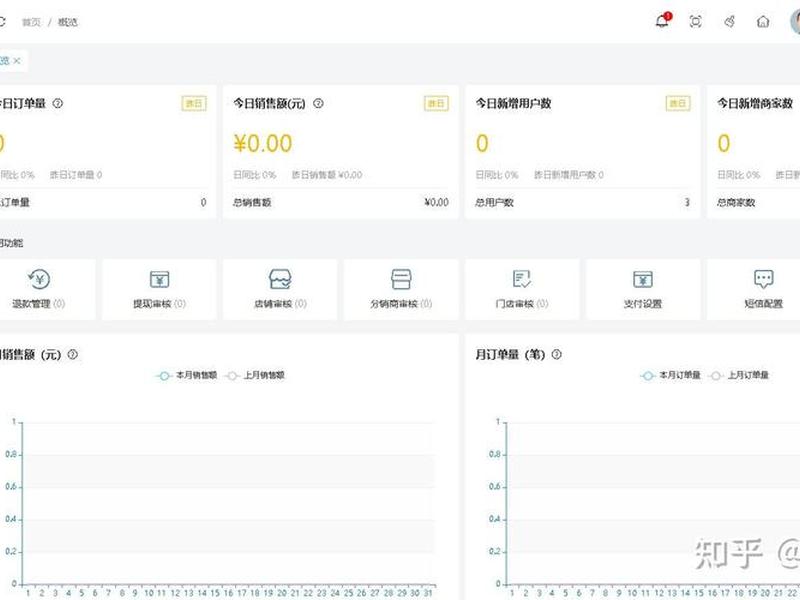Image resolution: width=800 pixels, height=600 pixels.
Task: Open 分销商审核 distributor icon
Action: coord(401,279)
